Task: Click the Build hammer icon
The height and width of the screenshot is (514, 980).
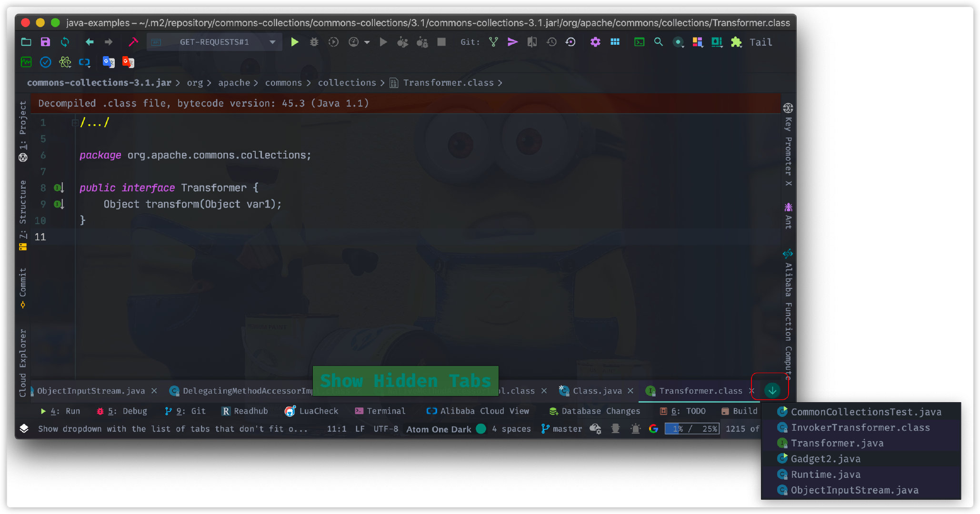Action: [133, 42]
